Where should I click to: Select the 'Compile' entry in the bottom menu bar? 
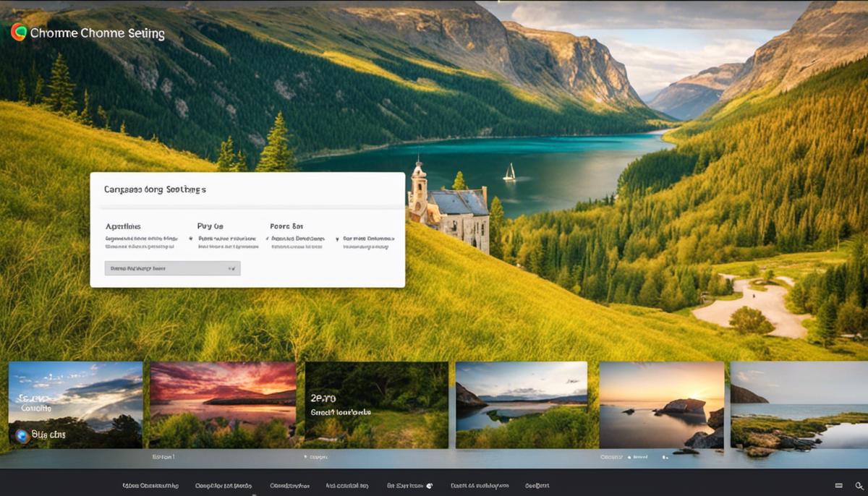(222, 485)
